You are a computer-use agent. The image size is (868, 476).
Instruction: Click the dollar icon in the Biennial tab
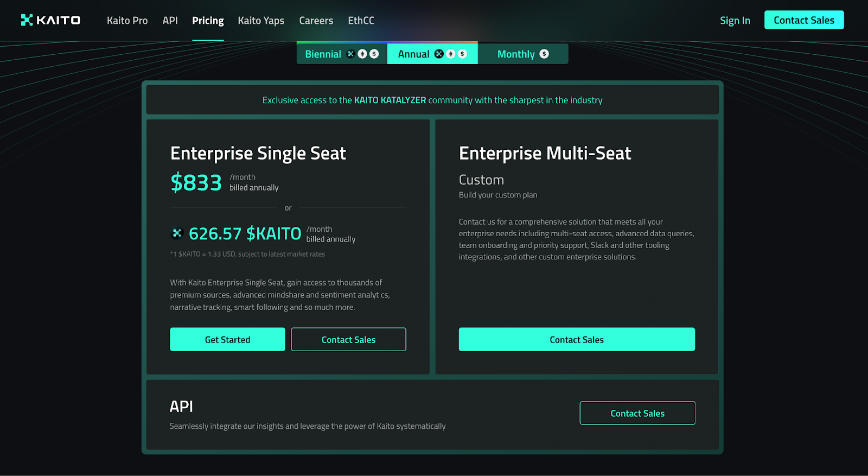[374, 54]
